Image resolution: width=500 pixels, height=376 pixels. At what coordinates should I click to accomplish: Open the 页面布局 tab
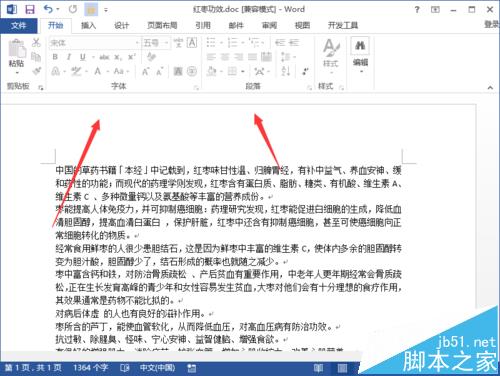pyautogui.click(x=162, y=25)
